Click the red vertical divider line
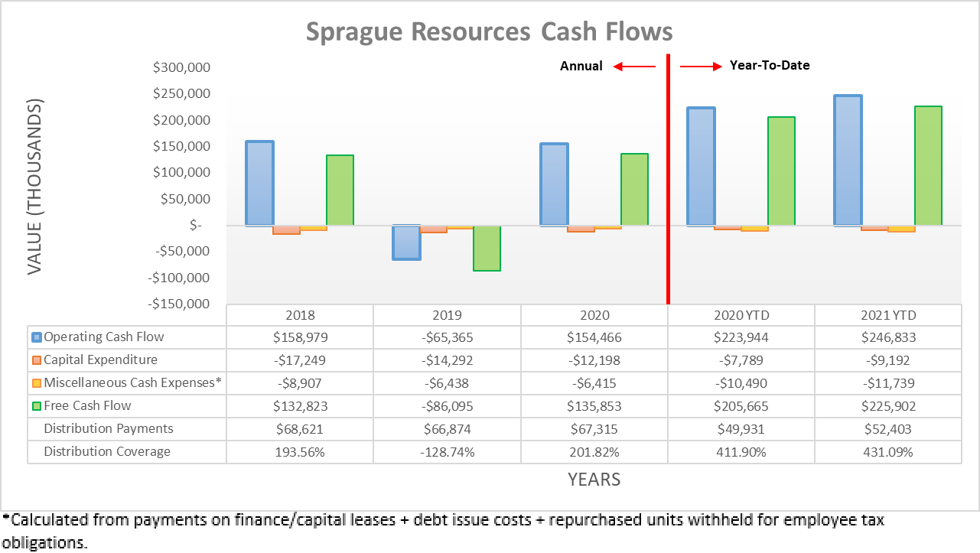Viewport: 980px width, 553px height. [668, 176]
